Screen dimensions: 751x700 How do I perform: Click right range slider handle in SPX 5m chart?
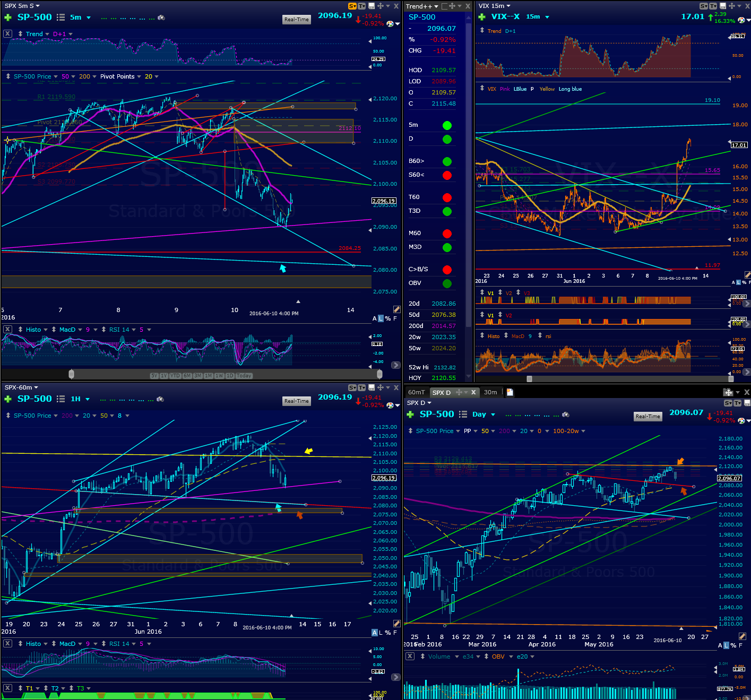379,374
